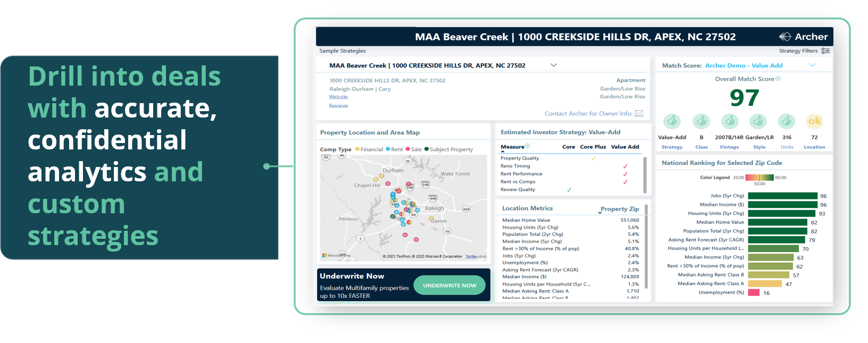Click the Durham label on the map
Image resolution: width=868 pixels, height=343 pixels.
tap(393, 171)
